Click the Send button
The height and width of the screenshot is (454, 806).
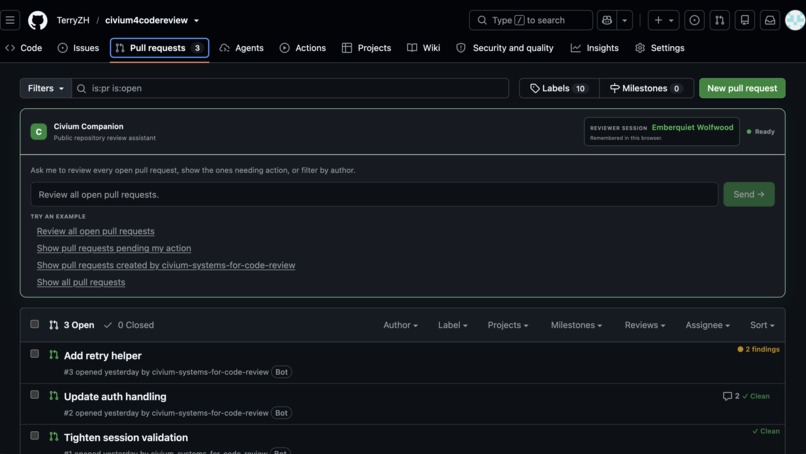pos(748,194)
